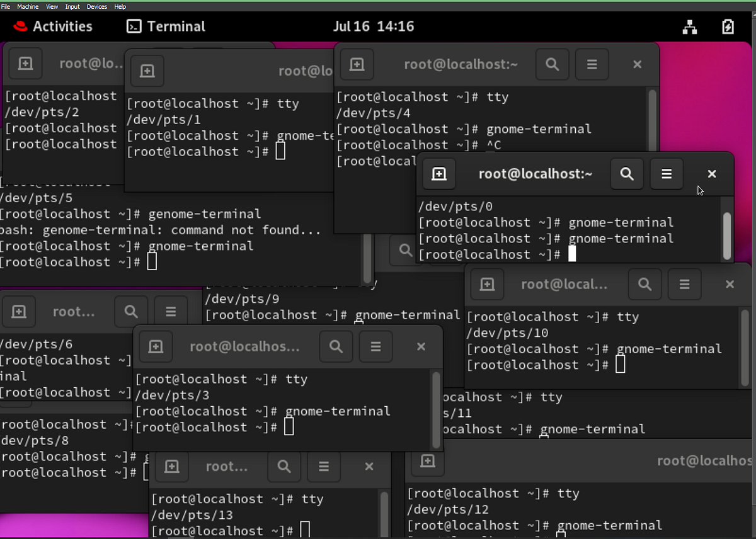This screenshot has width=756, height=539.
Task: Click the search icon in the /dev/pts/6 terminal
Action: click(x=130, y=310)
